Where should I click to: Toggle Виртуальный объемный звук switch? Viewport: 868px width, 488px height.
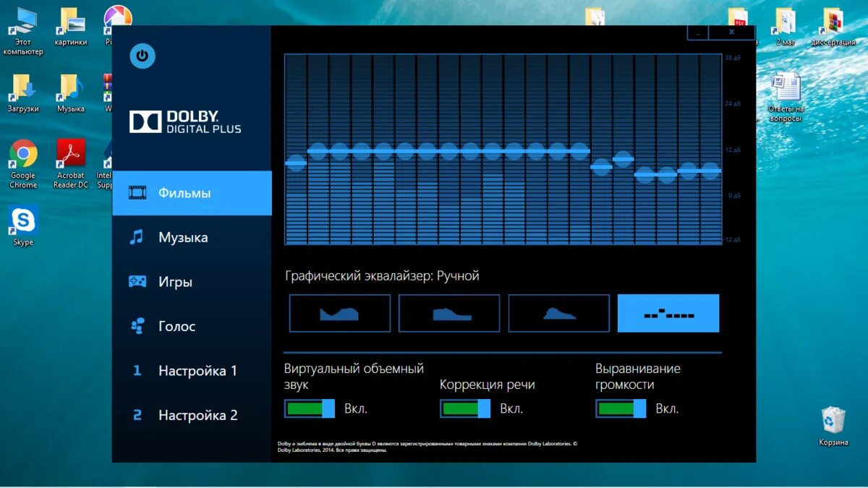click(x=310, y=408)
